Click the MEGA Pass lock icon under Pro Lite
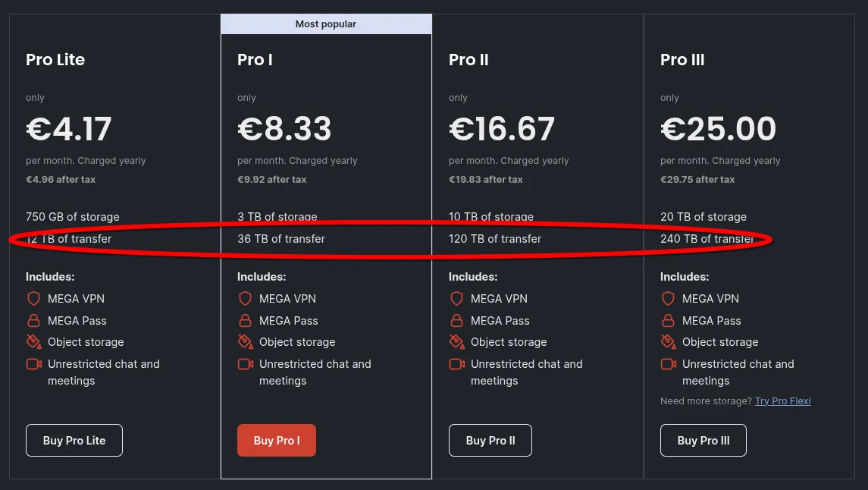 pyautogui.click(x=33, y=320)
